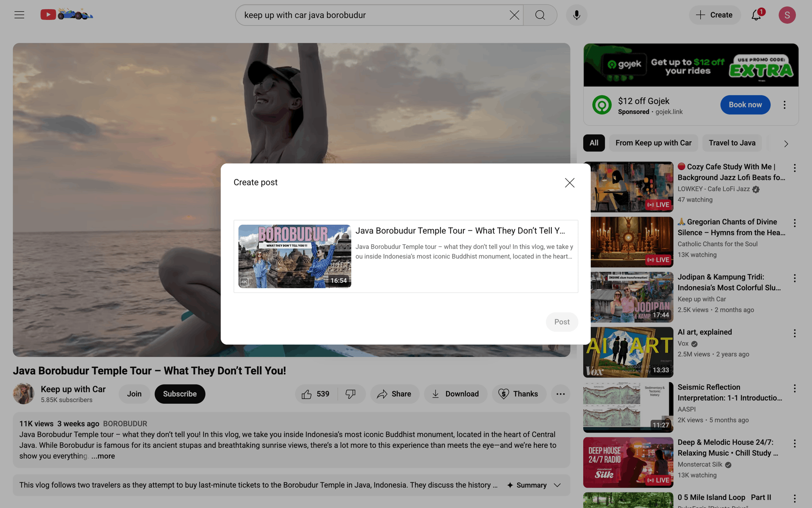
Task: Click Deep & Melodic House 24/7 title
Action: 727,447
